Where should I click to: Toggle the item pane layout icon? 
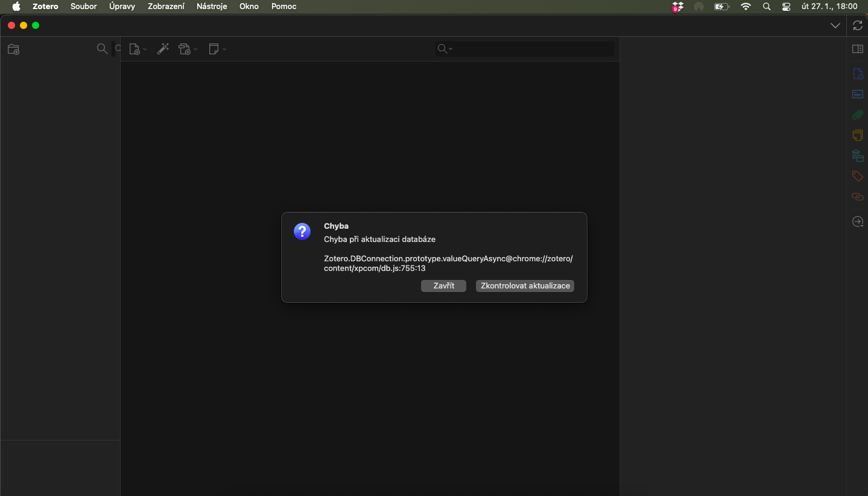point(857,49)
